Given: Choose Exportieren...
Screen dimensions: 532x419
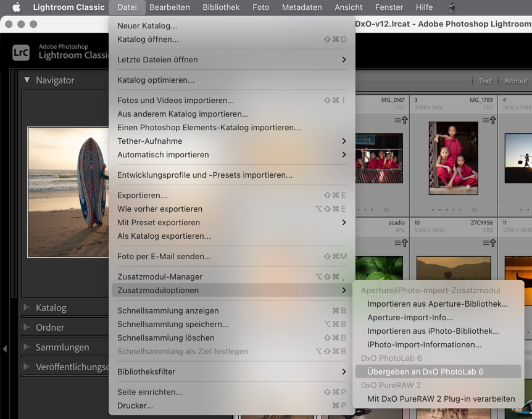Looking at the screenshot, I should click(231, 196).
